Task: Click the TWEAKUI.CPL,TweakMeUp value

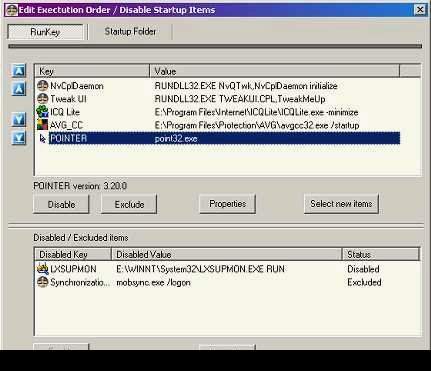Action: click(240, 99)
